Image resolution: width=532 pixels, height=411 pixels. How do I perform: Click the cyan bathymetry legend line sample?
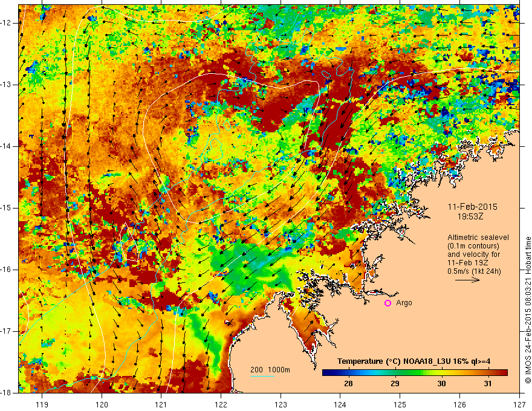(262, 376)
